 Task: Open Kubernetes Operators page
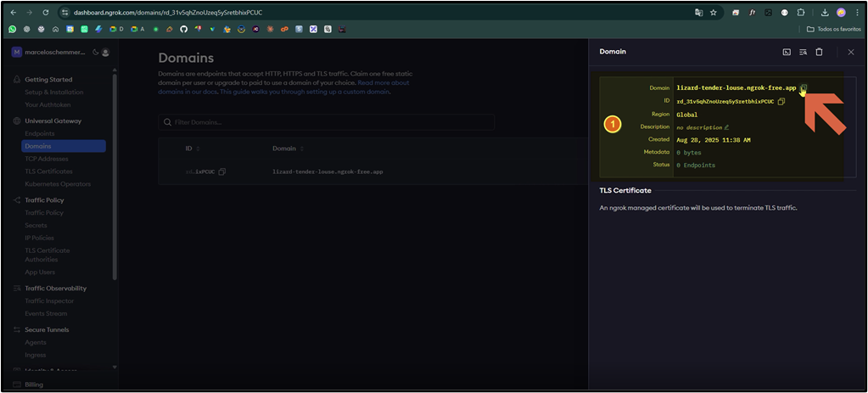click(58, 184)
